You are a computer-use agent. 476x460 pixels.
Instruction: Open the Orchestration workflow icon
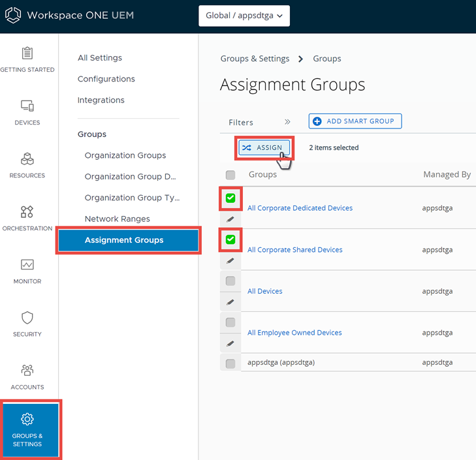tap(27, 211)
